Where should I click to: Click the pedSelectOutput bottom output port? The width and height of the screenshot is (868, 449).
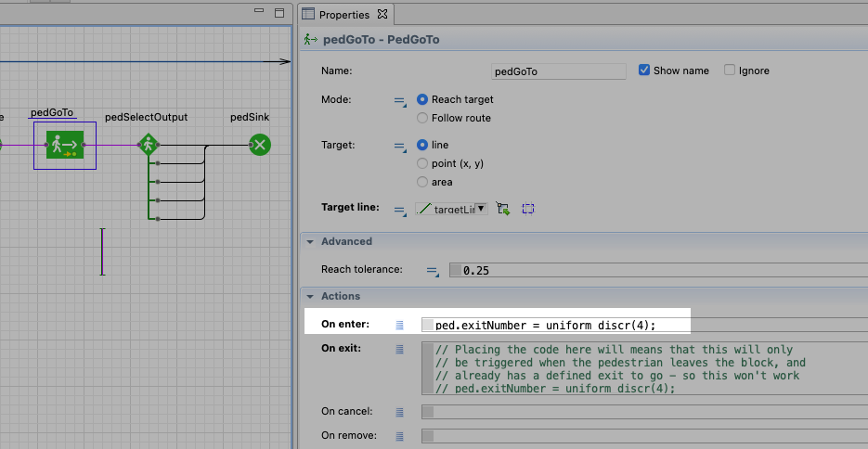tap(158, 219)
